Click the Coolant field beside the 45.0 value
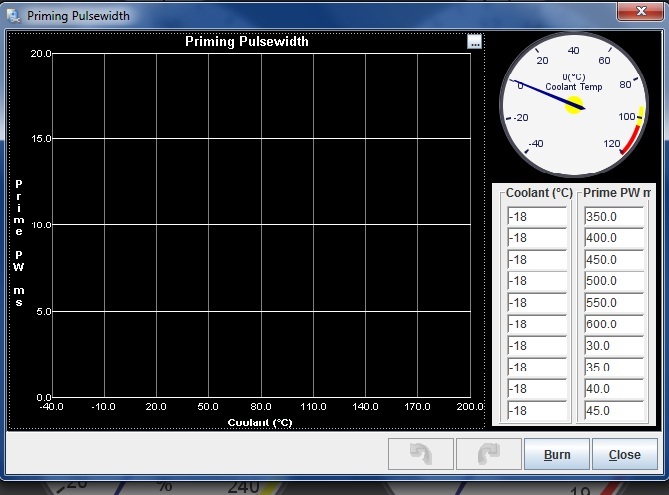This screenshot has height=495, width=669. point(536,411)
